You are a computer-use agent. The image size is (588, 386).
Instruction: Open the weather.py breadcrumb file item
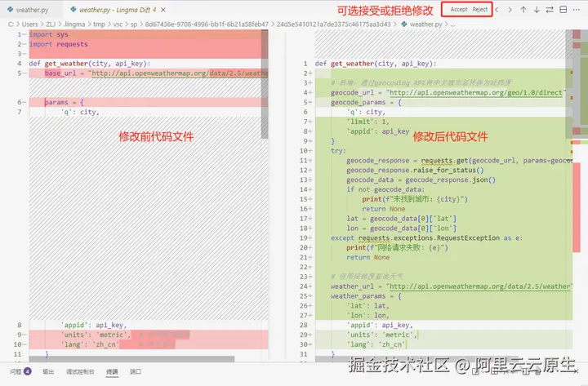(x=422, y=24)
